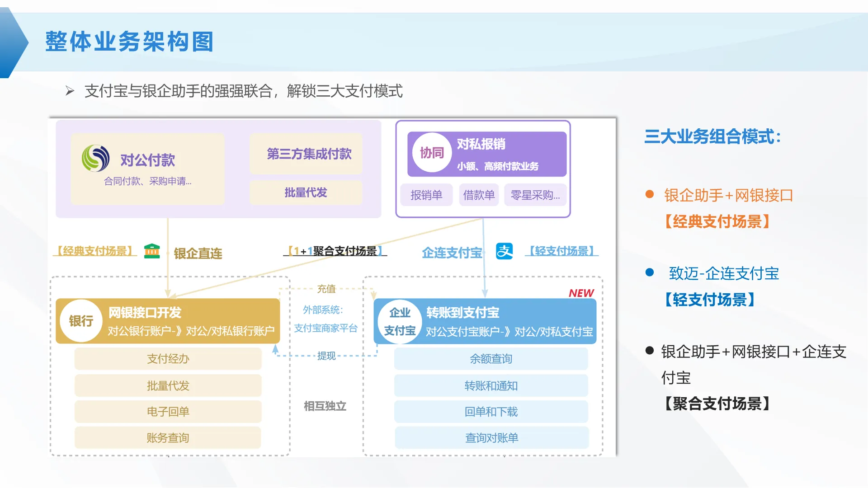Image resolution: width=868 pixels, height=488 pixels.
Task: Open the 【经典支付场景】 underlined link
Action: click(95, 251)
